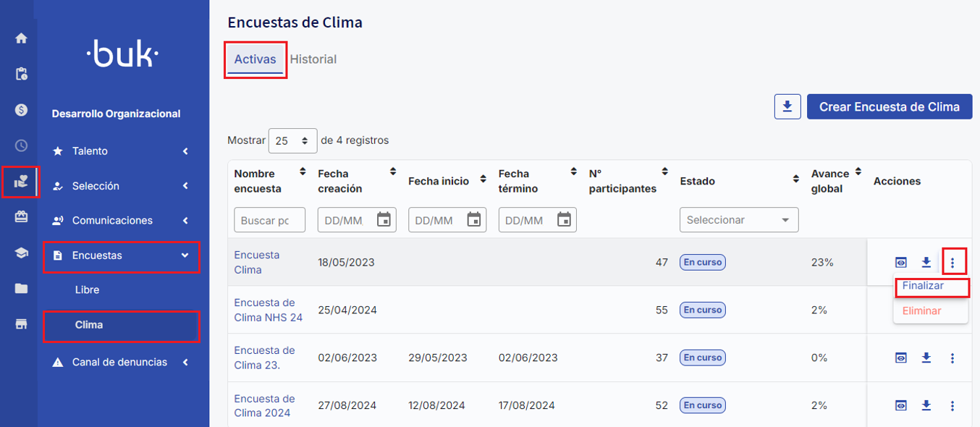Viewport: 980px width, 427px height.
Task: Open the Estado Seleccionar dropdown filter
Action: coord(738,220)
